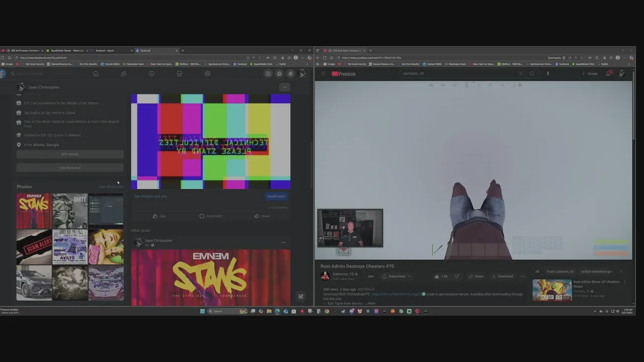Screen dimensions: 644x362
Task: Open Huntington Bank bookmark in Facebook window
Action: (x=134, y=64)
